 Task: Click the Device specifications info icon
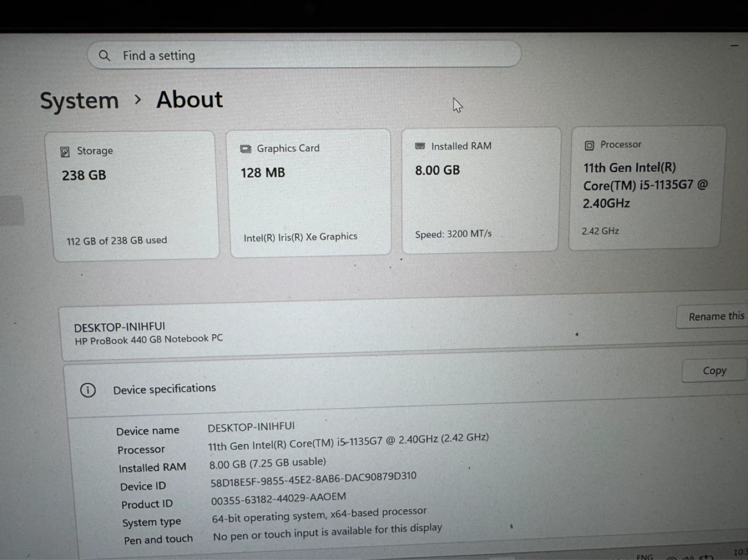click(x=88, y=390)
